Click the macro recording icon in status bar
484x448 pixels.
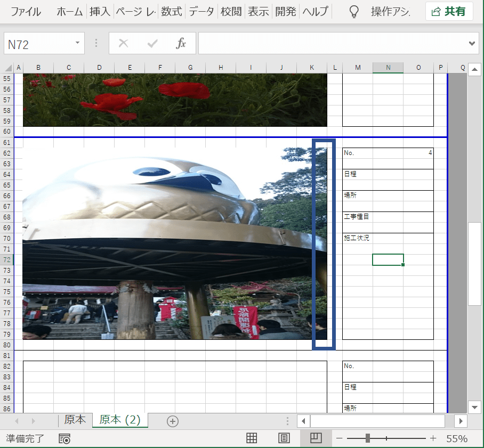point(64,439)
